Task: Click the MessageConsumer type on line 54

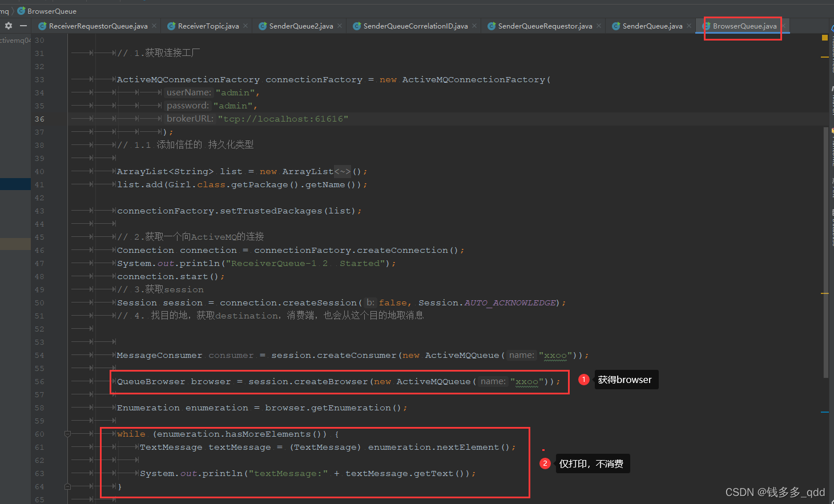Action: coord(159,356)
